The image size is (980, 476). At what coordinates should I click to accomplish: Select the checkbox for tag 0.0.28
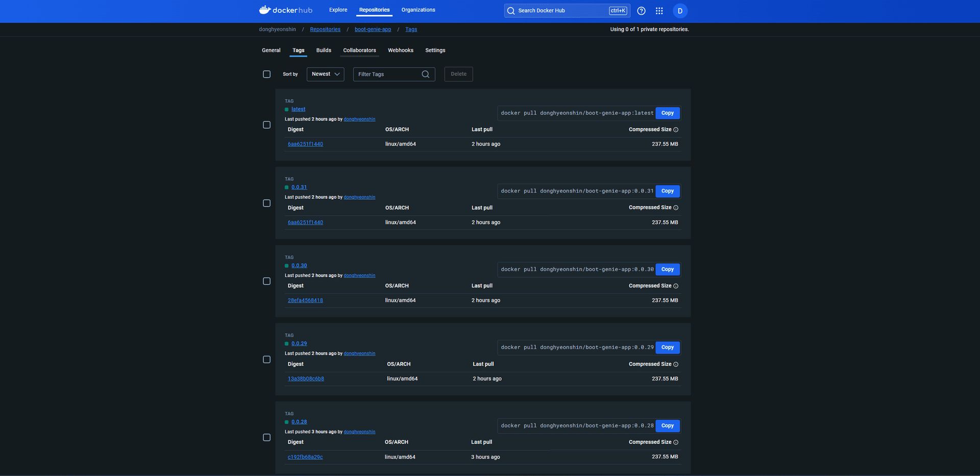pos(266,438)
